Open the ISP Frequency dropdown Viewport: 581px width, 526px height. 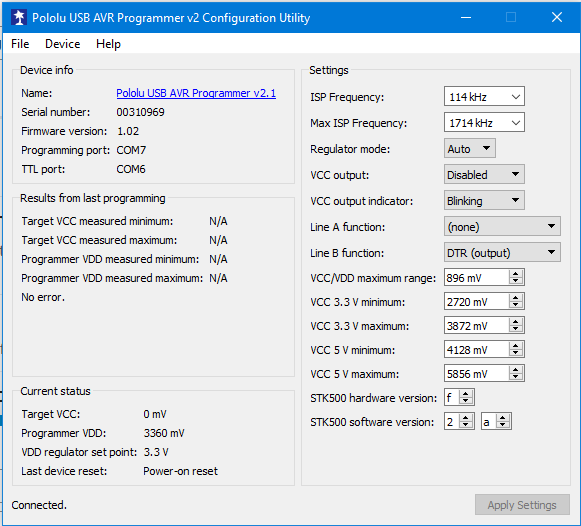click(x=484, y=97)
